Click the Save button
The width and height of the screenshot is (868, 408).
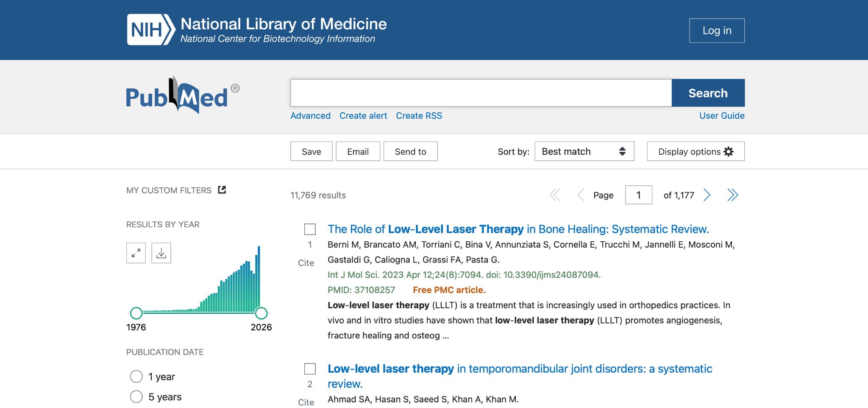click(x=311, y=151)
